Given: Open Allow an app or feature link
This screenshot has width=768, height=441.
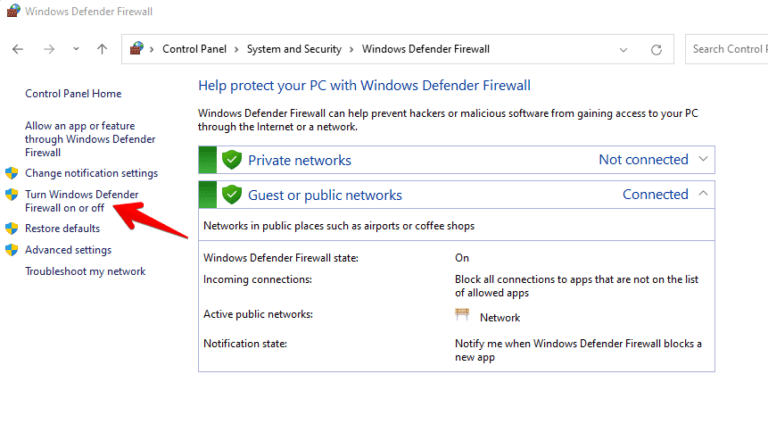Looking at the screenshot, I should point(79,139).
